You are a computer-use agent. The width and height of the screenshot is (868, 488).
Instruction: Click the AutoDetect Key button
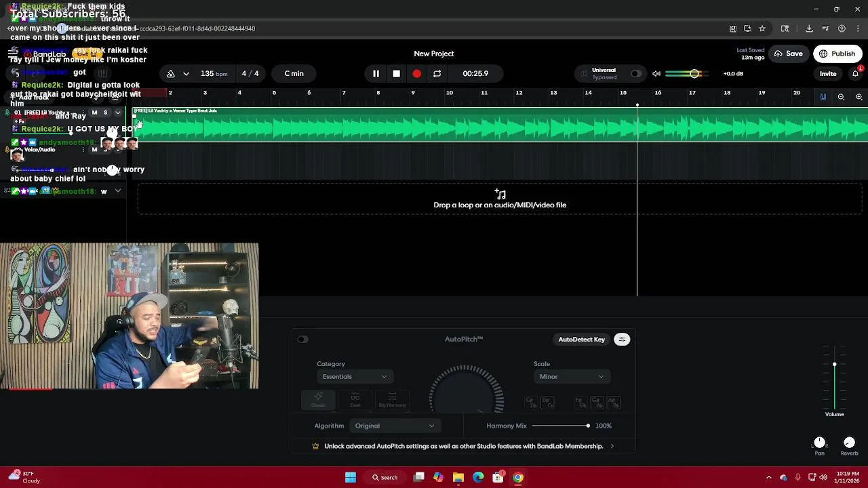click(581, 340)
